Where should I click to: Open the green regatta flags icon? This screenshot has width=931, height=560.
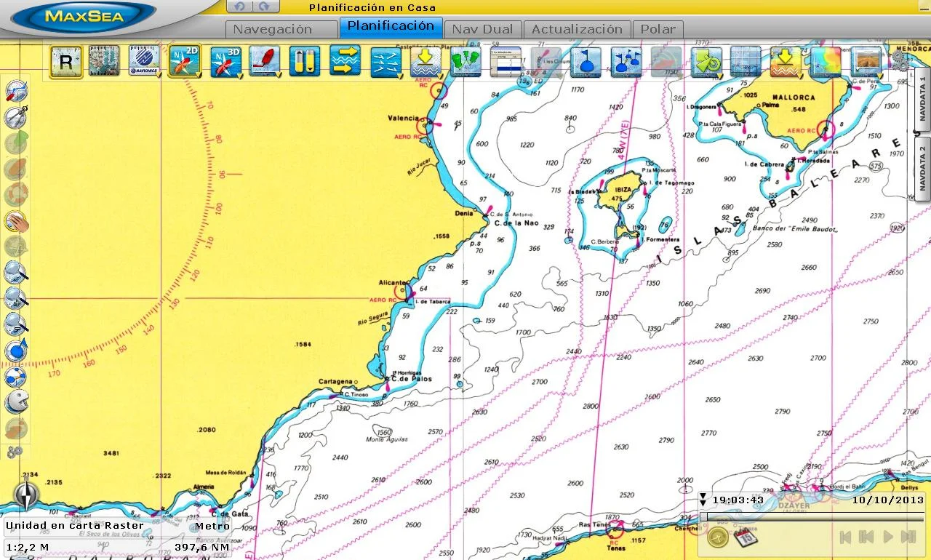coord(465,61)
